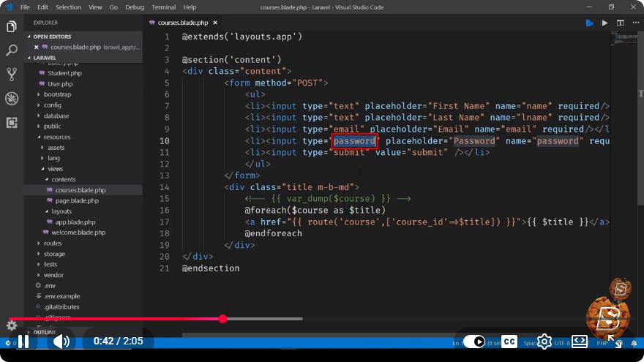This screenshot has width=644, height=362.
Task: Expand the OUTLINE section
Action: click(45, 332)
